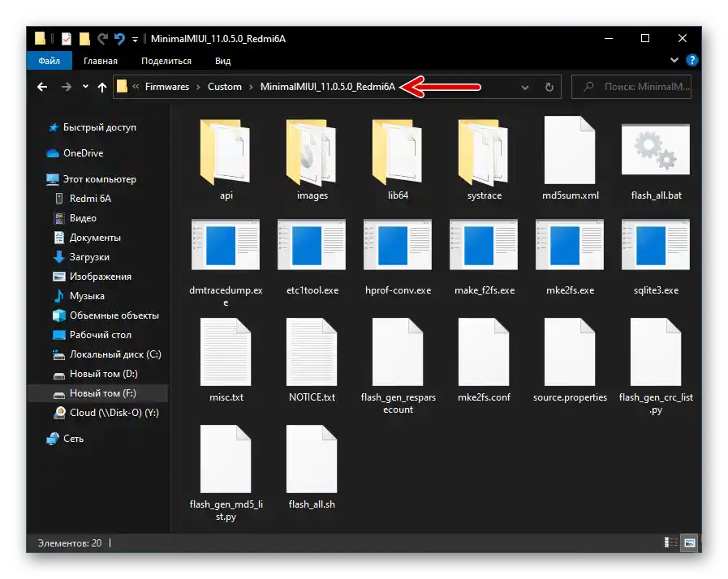The image size is (728, 579).
Task: Expand the collapsed ribbon with the chevron
Action: (x=674, y=60)
